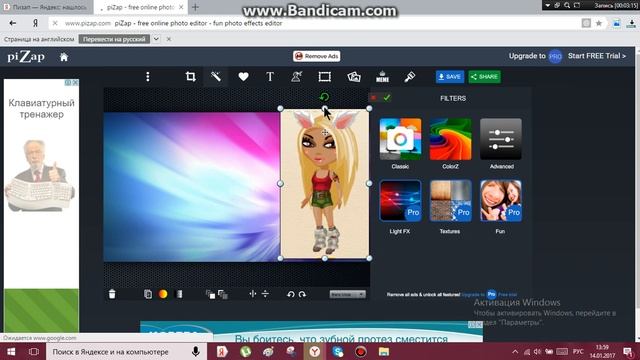Open browser downloads icon

(631, 23)
